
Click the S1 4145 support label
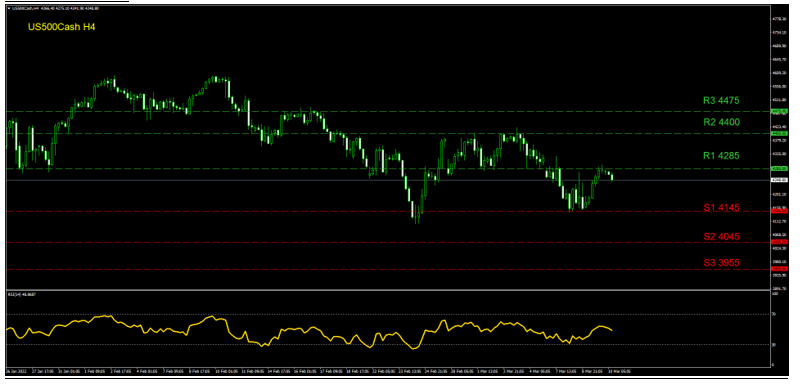(721, 208)
